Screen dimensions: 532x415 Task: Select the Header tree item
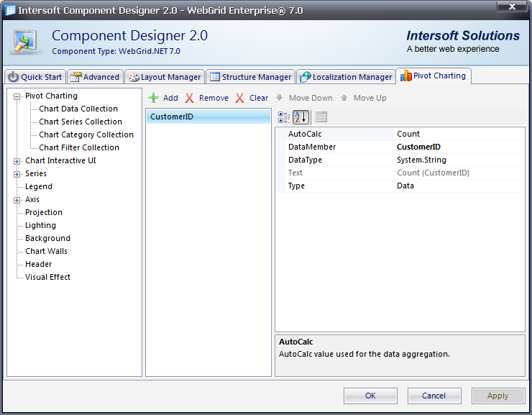38,264
